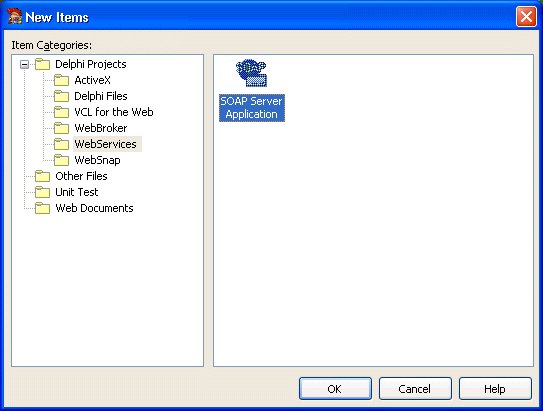Screen dimensions: 543x411
Task: Select the Other Files category
Action: pos(81,176)
